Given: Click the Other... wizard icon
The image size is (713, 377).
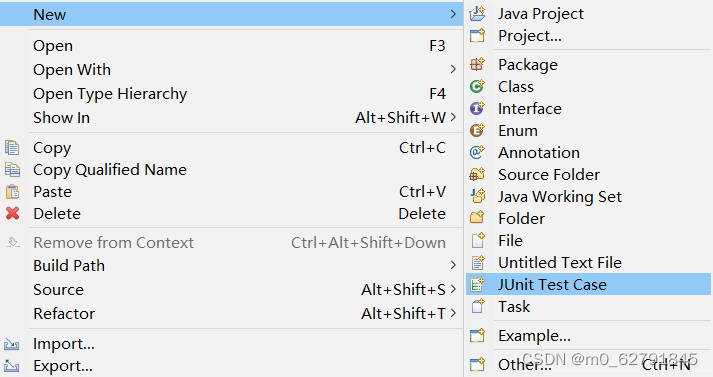Looking at the screenshot, I should pos(477,364).
